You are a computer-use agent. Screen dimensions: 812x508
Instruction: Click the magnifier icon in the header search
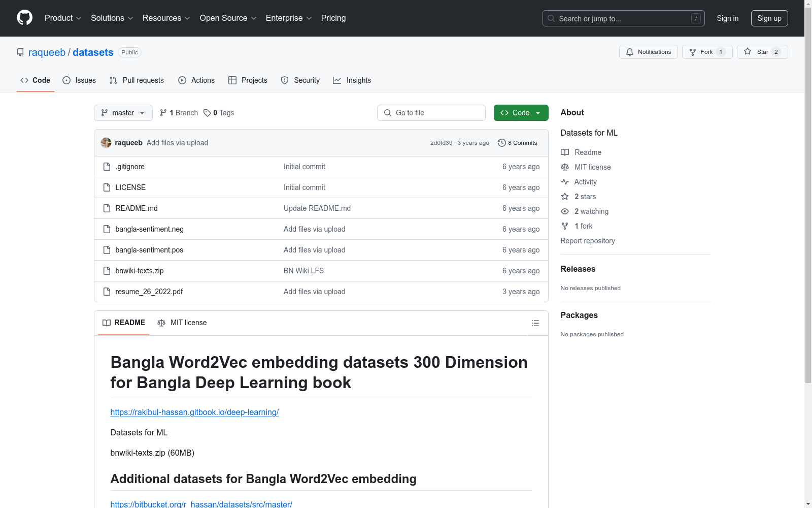[551, 18]
